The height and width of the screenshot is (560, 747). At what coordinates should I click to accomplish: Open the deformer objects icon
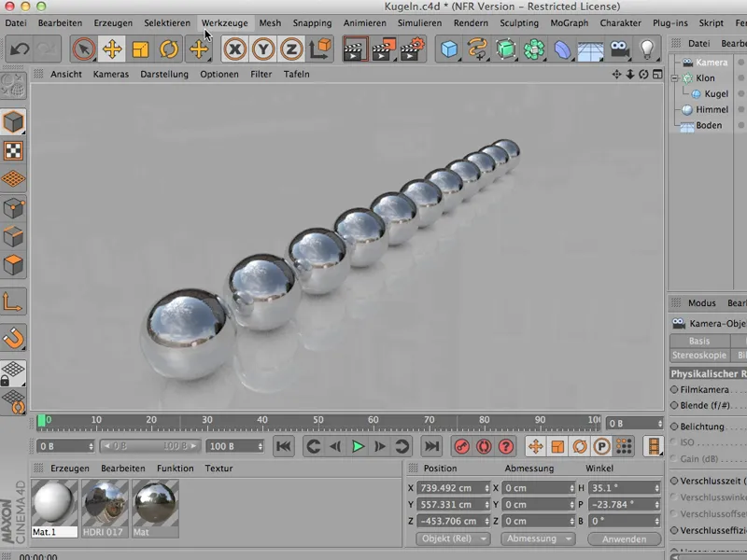[563, 49]
